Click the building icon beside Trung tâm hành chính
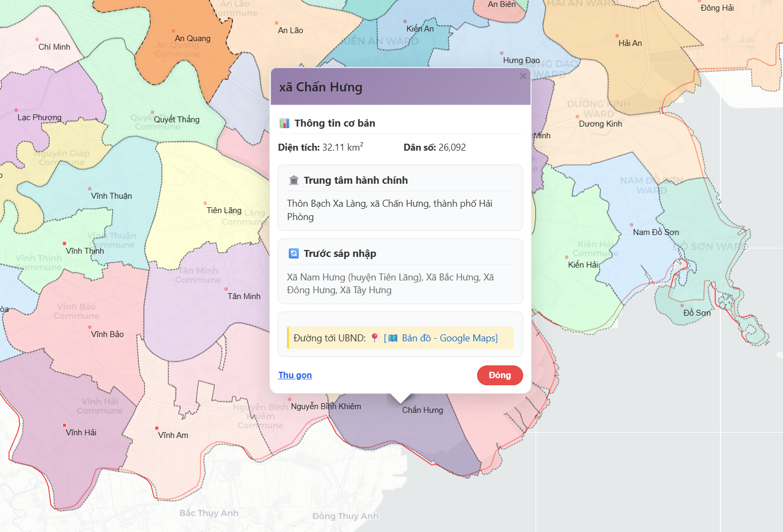This screenshot has width=783, height=532. tap(293, 181)
